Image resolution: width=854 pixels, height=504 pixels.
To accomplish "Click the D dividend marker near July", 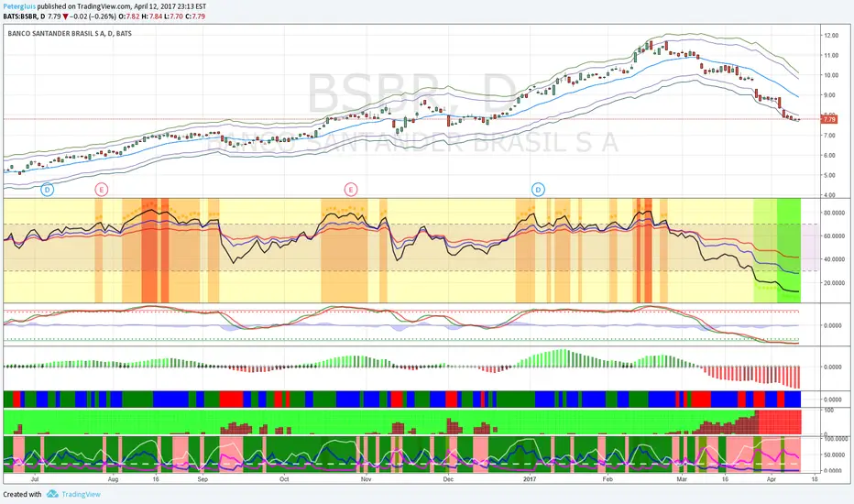I will 48,190.
